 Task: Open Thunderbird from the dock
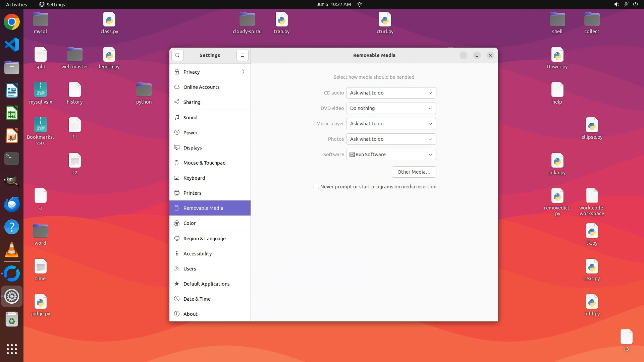click(12, 204)
